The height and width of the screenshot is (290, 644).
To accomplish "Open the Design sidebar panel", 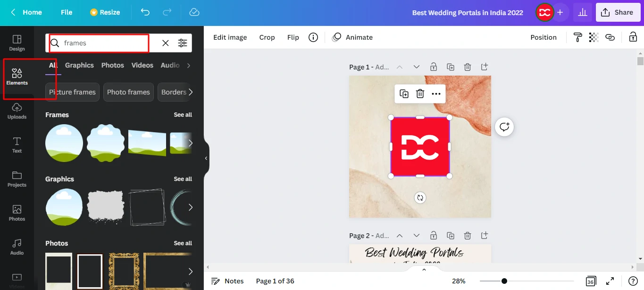I will (x=17, y=43).
